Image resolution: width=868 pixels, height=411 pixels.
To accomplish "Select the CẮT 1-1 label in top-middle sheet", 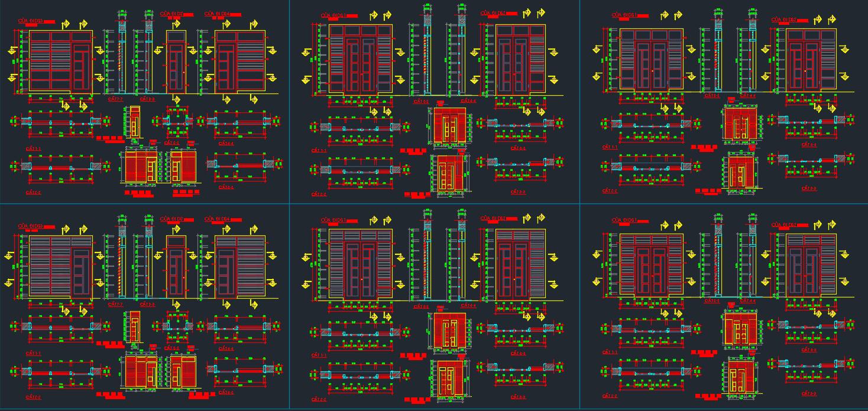I will [x=319, y=151].
